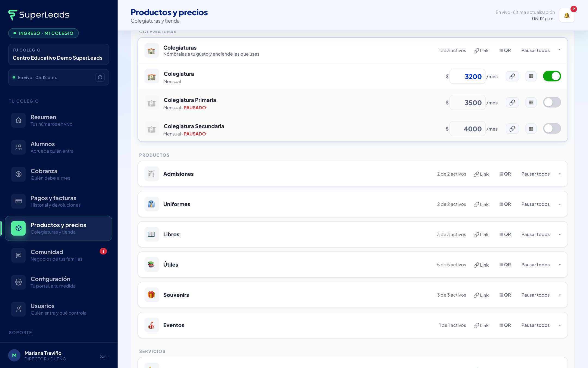Image resolution: width=588 pixels, height=368 pixels.
Task: Open Pagos y facturas section
Action: click(59, 201)
